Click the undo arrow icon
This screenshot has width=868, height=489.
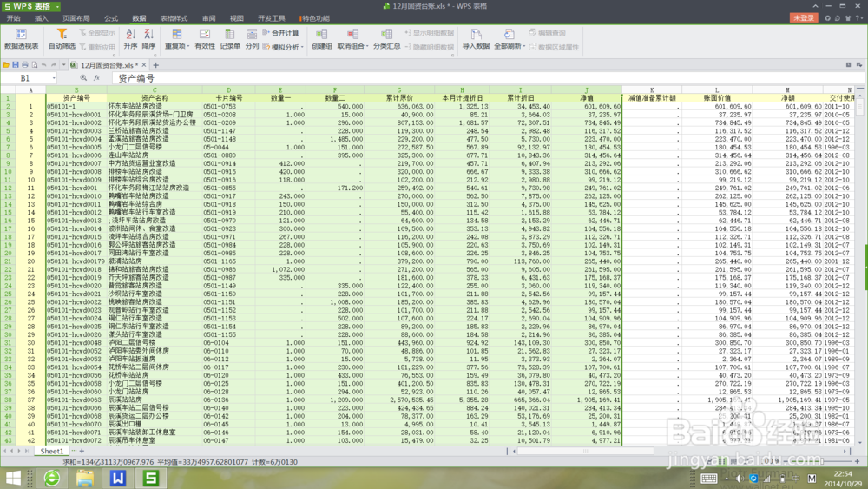pos(44,65)
